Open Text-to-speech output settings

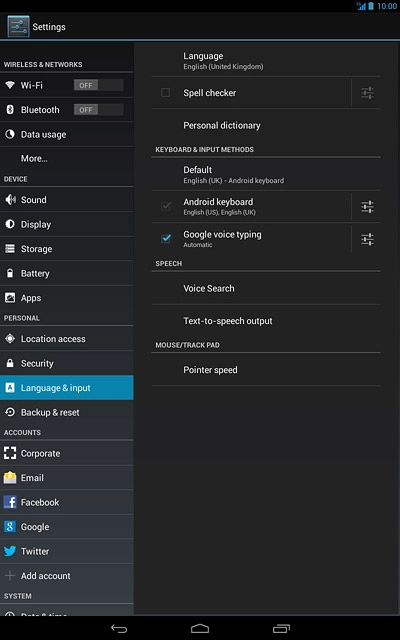click(266, 321)
